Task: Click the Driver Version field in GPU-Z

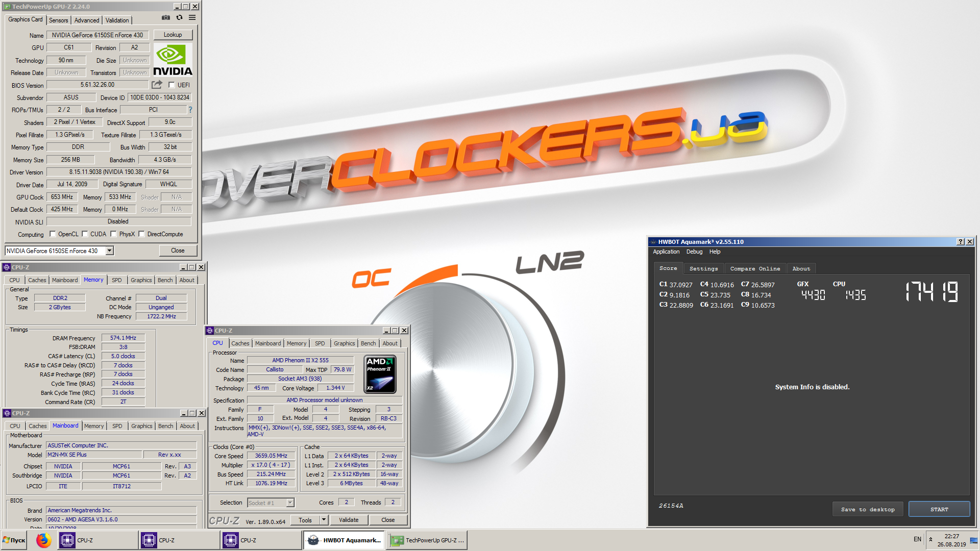Action: 119,172
